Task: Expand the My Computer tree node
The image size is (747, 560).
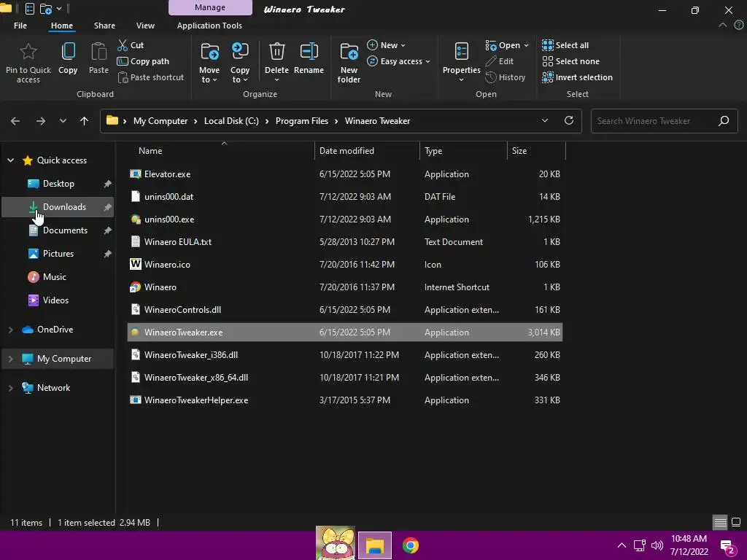Action: pyautogui.click(x=10, y=359)
